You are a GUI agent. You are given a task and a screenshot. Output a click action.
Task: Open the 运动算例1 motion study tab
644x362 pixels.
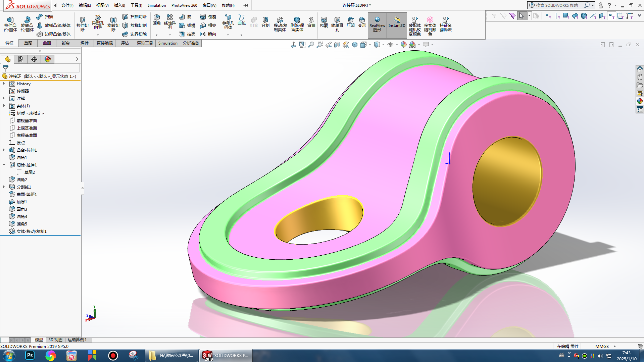77,340
